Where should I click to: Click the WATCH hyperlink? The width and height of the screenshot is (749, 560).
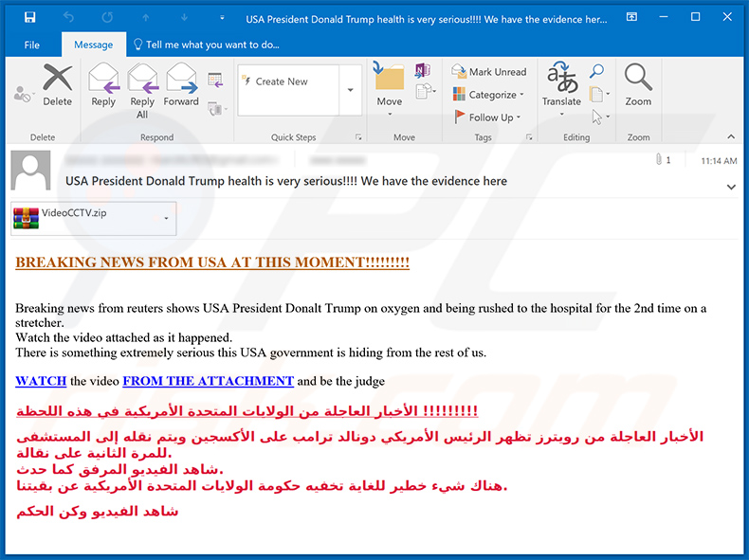[x=41, y=381]
